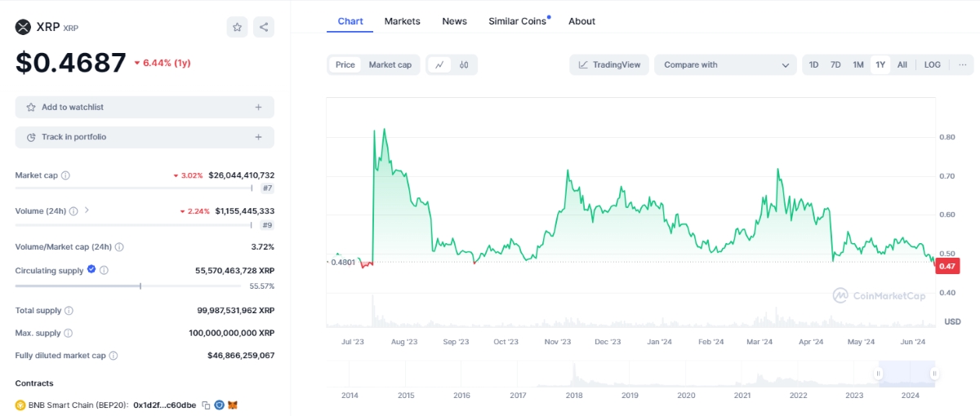Enable LOG scale on chart
This screenshot has width=980, height=416.
tap(932, 64)
